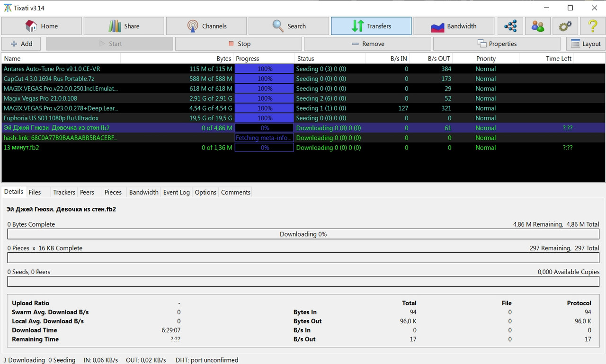The image size is (606, 364).
Task: Click the DHT port unconfirmed status text
Action: pyautogui.click(x=207, y=360)
